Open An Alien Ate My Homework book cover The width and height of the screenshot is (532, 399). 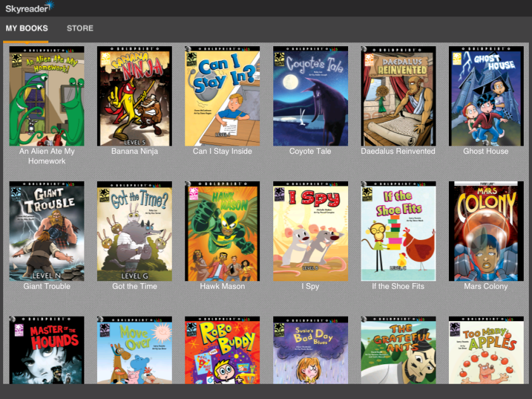(x=47, y=96)
